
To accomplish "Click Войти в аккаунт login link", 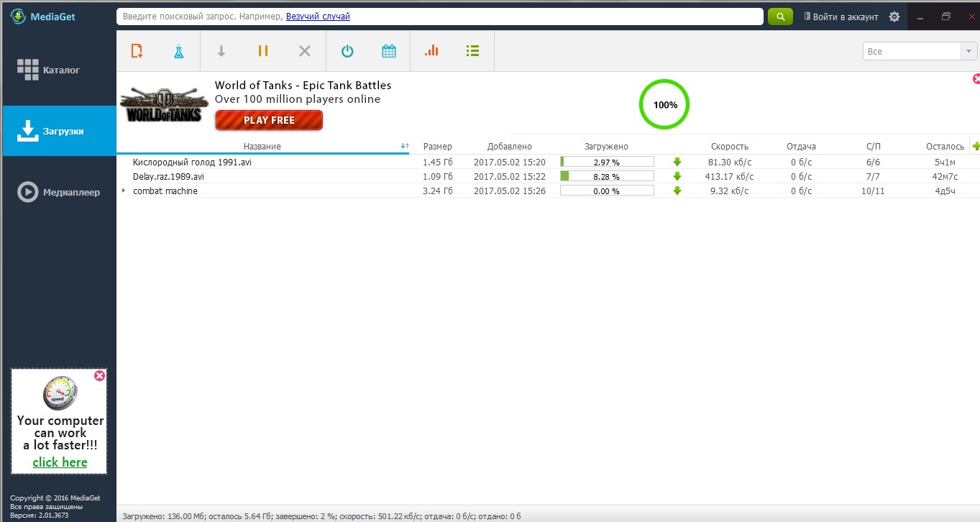I will pyautogui.click(x=841, y=17).
